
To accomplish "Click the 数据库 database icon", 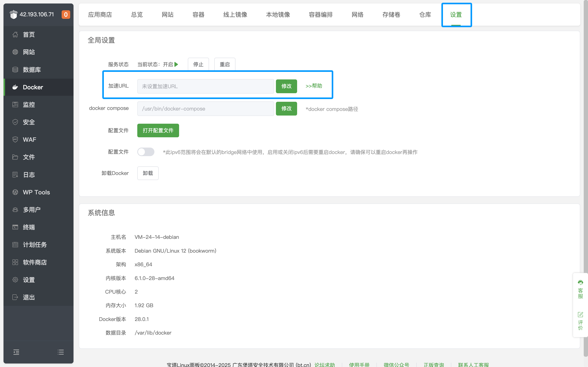I will pyautogui.click(x=15, y=70).
